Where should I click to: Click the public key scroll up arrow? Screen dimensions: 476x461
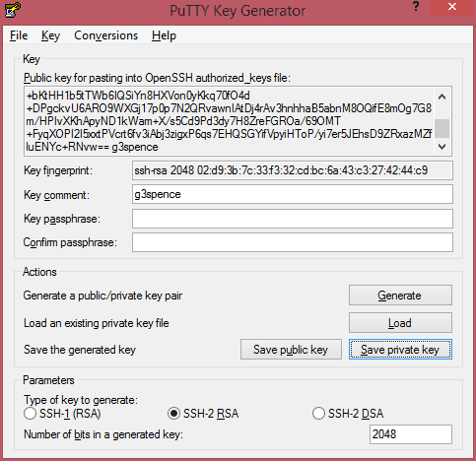(442, 97)
